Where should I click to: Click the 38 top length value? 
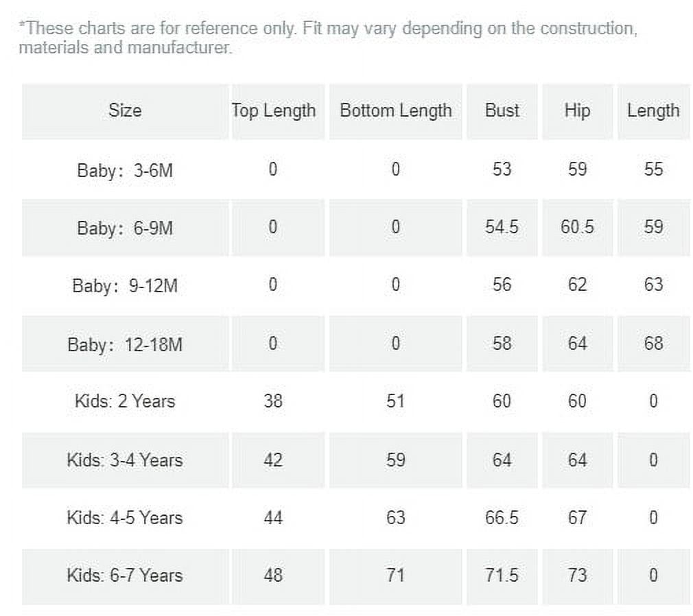[x=273, y=401]
